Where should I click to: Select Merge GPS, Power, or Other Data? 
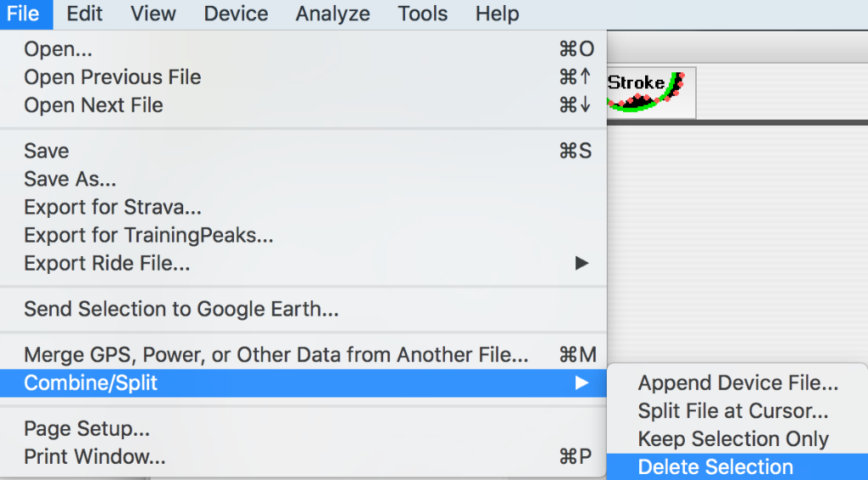click(276, 354)
